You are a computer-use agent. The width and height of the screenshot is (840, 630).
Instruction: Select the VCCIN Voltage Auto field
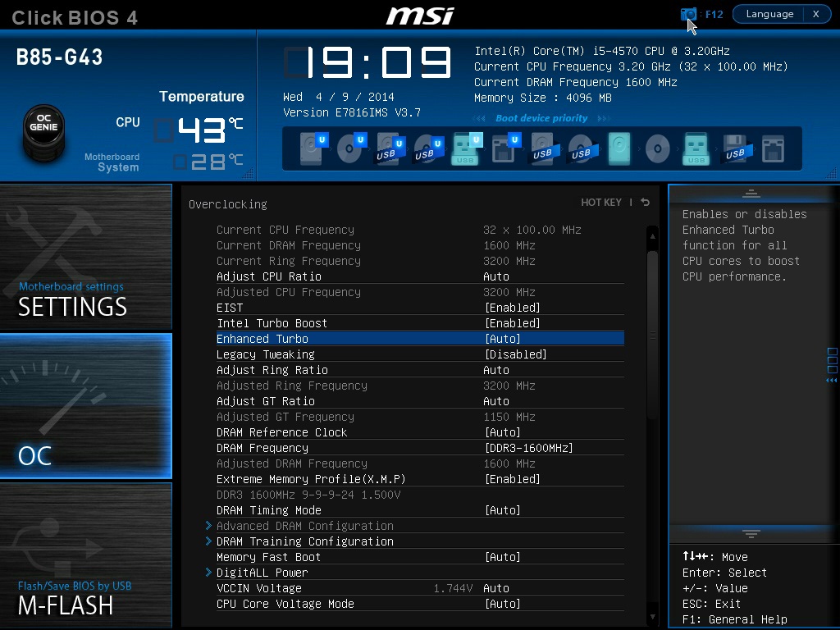[496, 588]
